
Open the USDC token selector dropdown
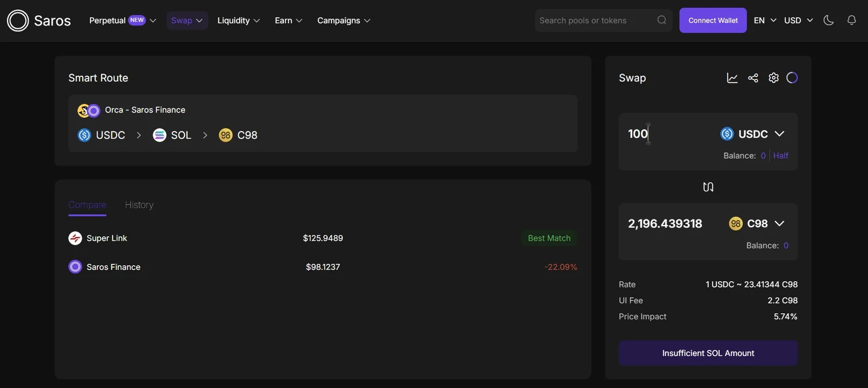752,134
